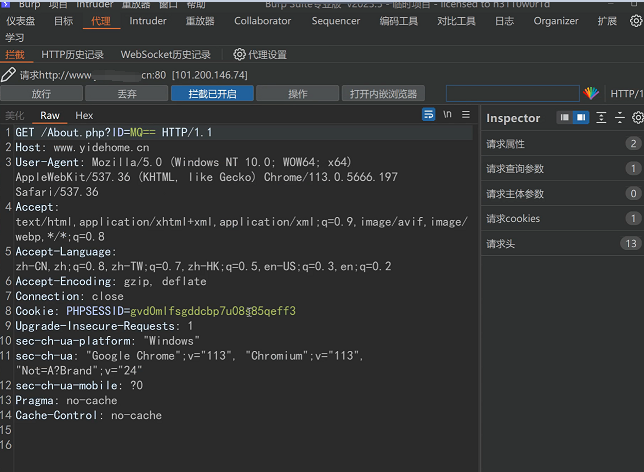Open the 重放器 repeater tab
Screen dimensions: 644x472
pyautogui.click(x=200, y=21)
